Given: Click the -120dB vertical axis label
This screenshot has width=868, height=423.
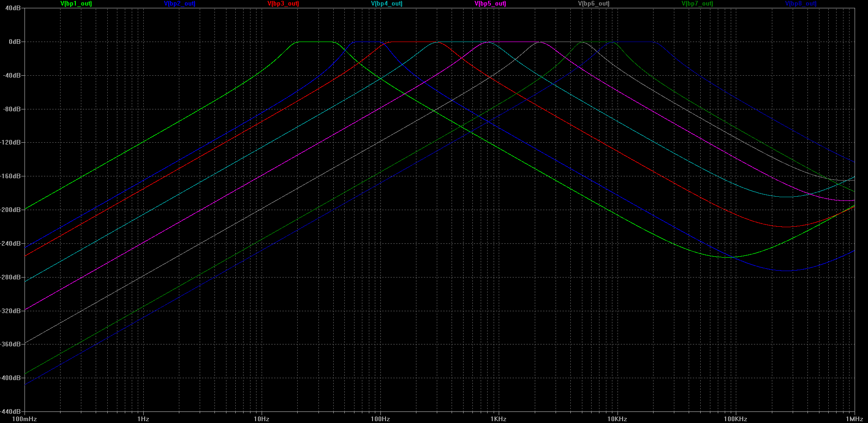Looking at the screenshot, I should coord(11,143).
